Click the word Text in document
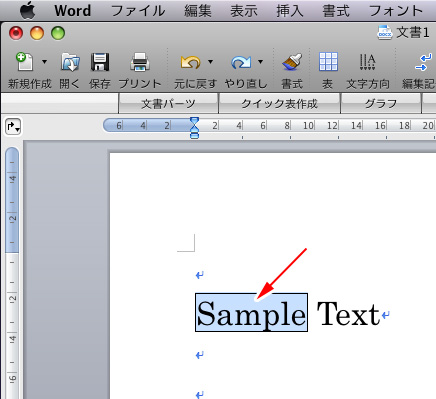 pos(348,313)
